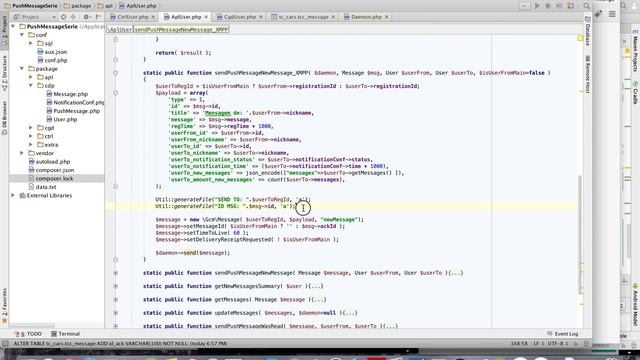Open the TODO tool window
Image resolution: width=640 pixels, height=360 pixels.
coord(28,334)
